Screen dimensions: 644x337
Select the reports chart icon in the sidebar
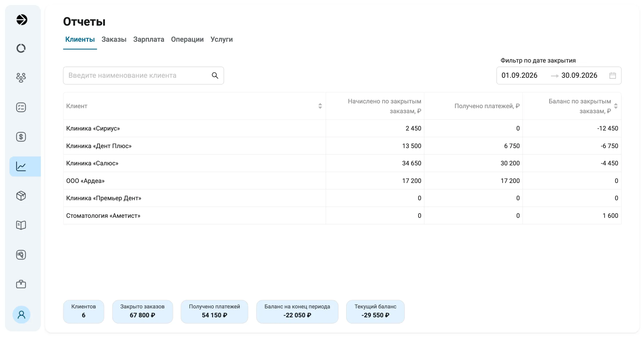point(21,166)
